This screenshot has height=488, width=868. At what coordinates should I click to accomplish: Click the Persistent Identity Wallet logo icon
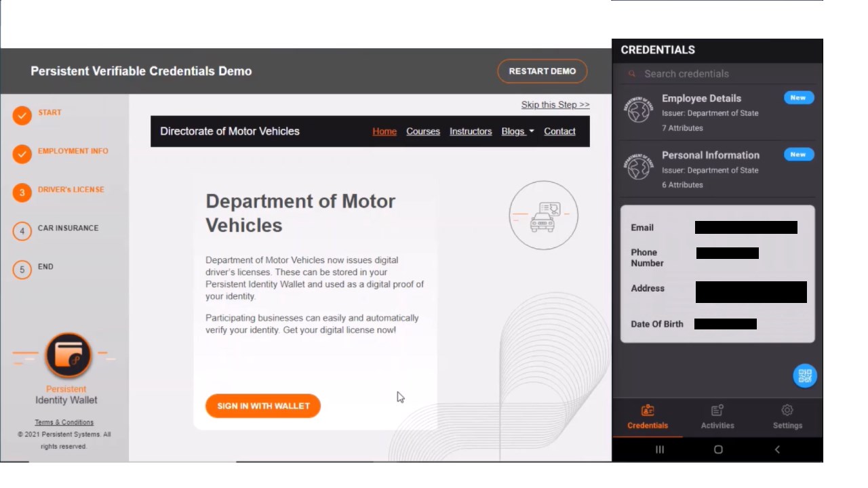click(68, 355)
